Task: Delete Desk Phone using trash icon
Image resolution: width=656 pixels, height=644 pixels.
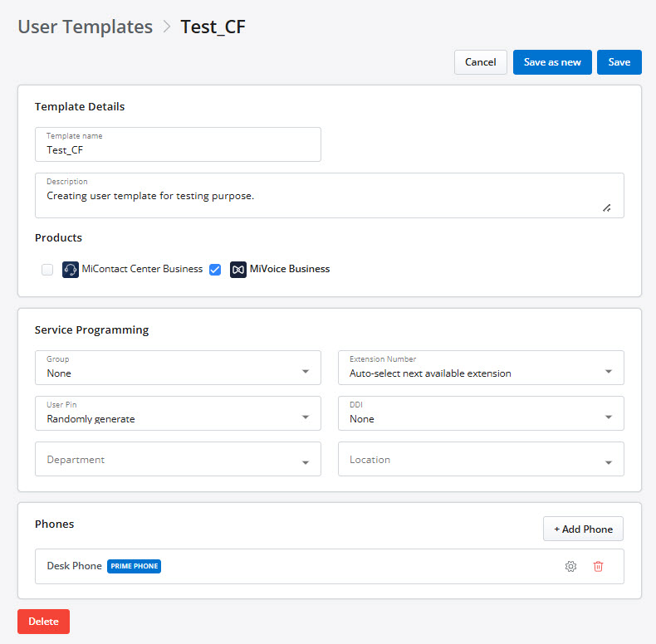Action: (x=598, y=566)
